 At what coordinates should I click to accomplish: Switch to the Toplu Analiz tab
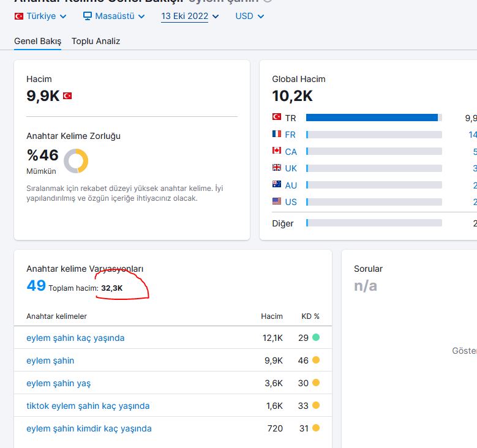pos(96,41)
